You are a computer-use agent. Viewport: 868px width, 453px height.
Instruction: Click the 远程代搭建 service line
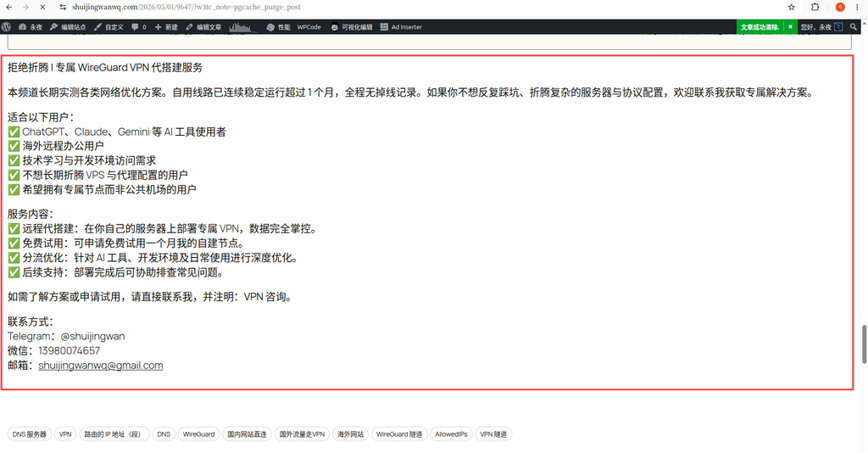pos(163,229)
